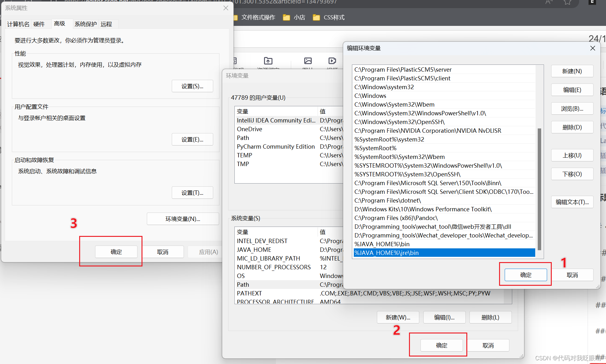Select the NVIDIA NvDLISR path entry
Screen dimensions: 606x364
[444, 131]
